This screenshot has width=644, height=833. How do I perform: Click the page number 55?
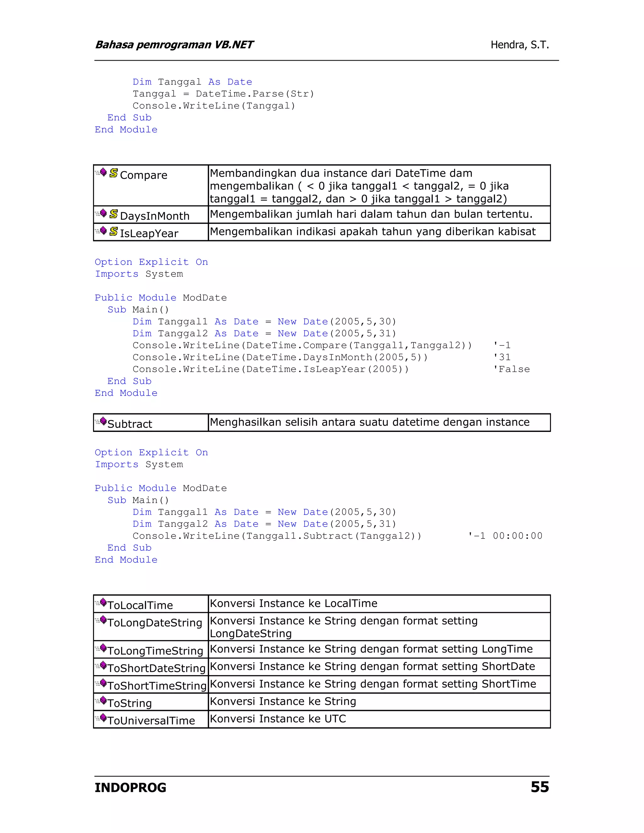point(540,787)
